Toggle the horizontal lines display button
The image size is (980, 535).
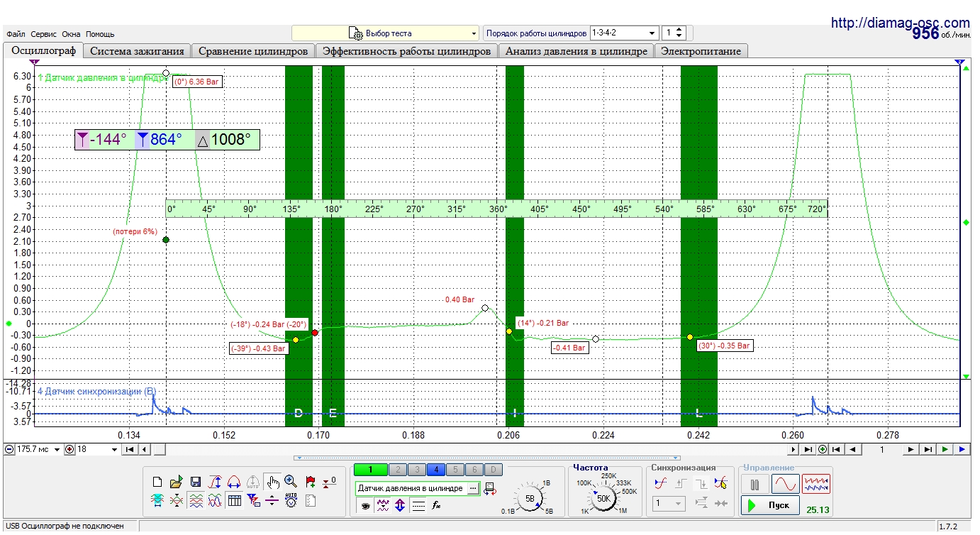click(x=418, y=506)
